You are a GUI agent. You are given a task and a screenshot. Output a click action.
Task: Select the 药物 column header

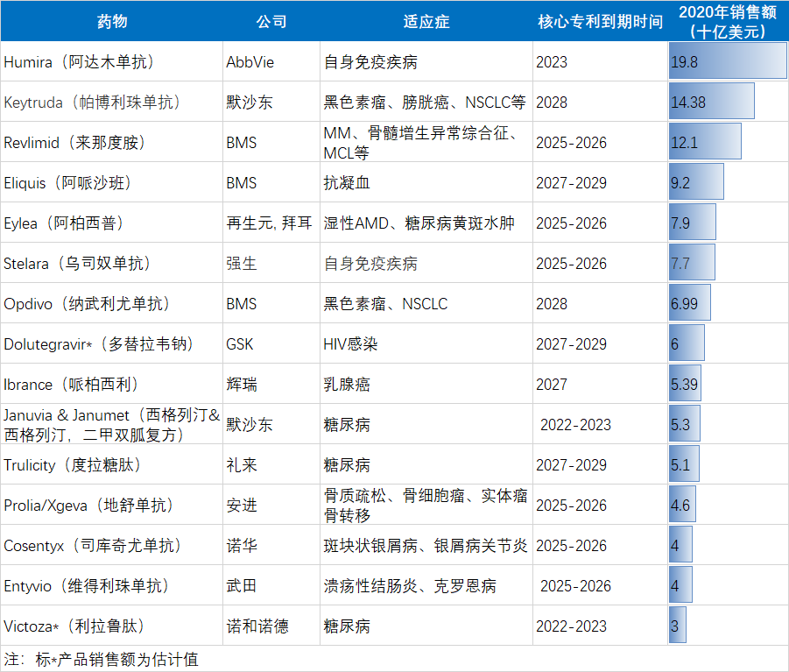[x=112, y=21]
